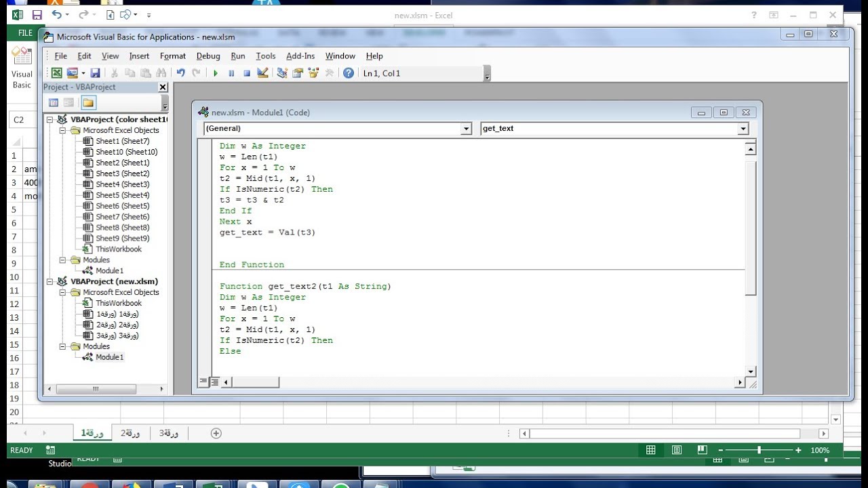
Task: Click the Break pause icon
Action: (231, 73)
